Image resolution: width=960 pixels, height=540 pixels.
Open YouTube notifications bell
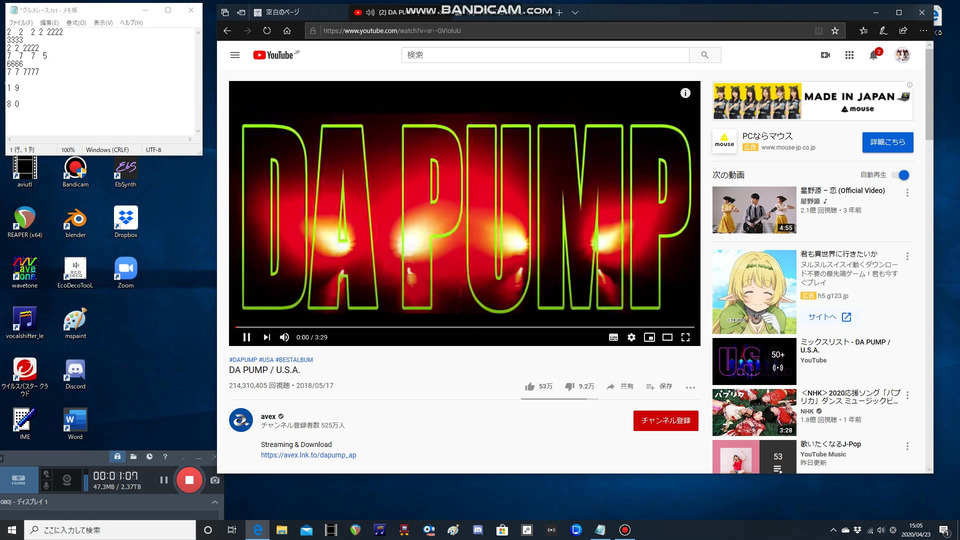(874, 55)
